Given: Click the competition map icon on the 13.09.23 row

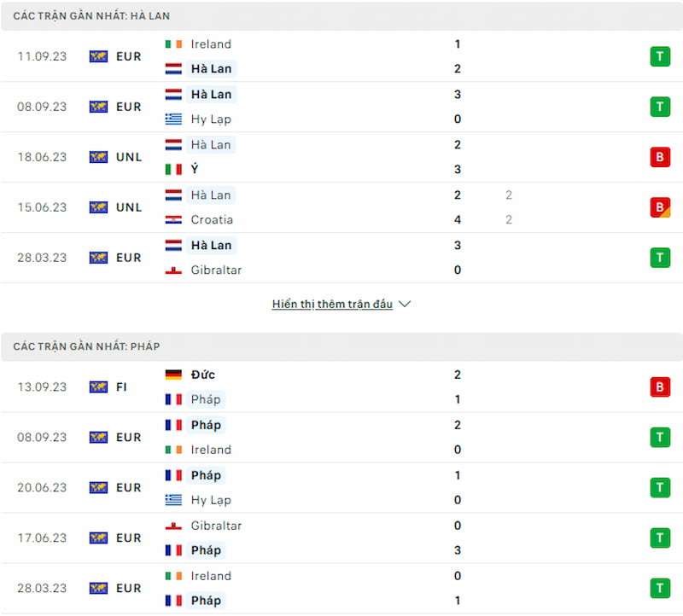Looking at the screenshot, I should tap(98, 387).
